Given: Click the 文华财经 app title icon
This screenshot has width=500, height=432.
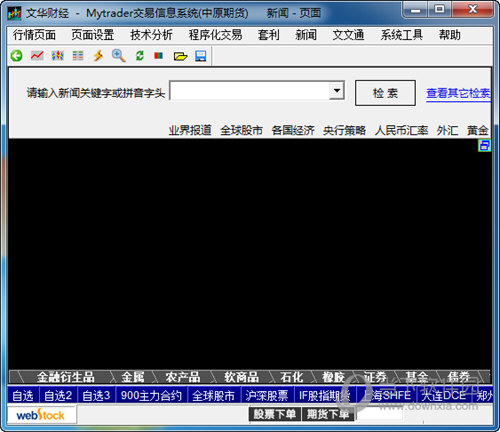Looking at the screenshot, I should pyautogui.click(x=14, y=13).
